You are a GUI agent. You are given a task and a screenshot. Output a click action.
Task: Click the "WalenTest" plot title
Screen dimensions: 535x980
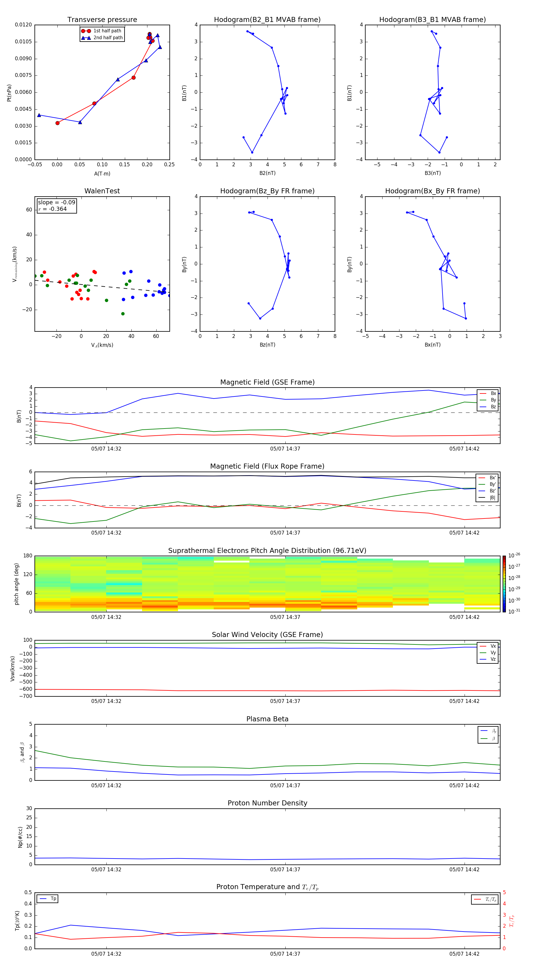(x=102, y=191)
